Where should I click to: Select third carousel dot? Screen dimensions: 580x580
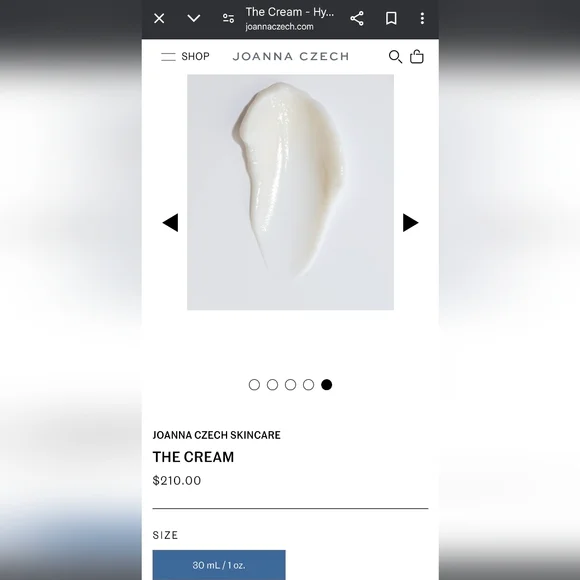(290, 385)
